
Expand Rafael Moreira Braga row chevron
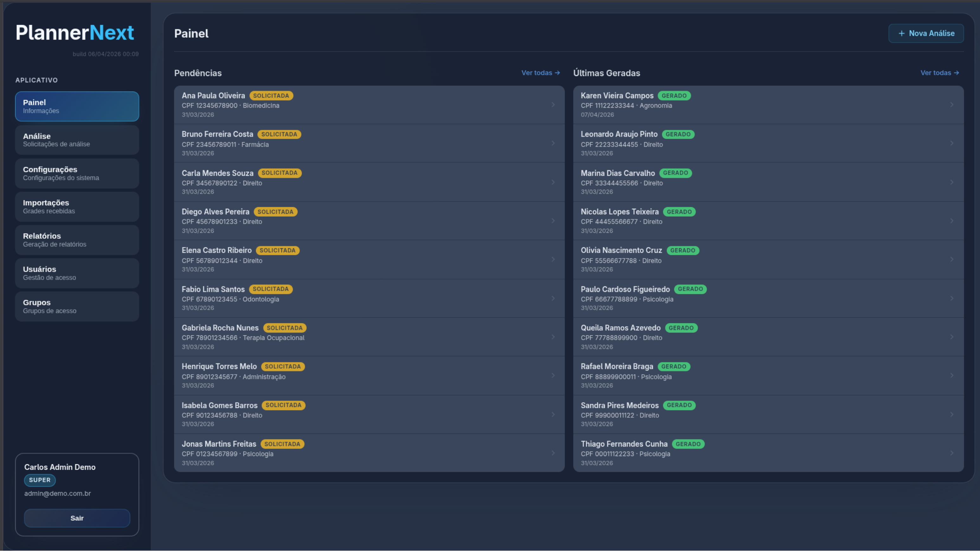952,376
